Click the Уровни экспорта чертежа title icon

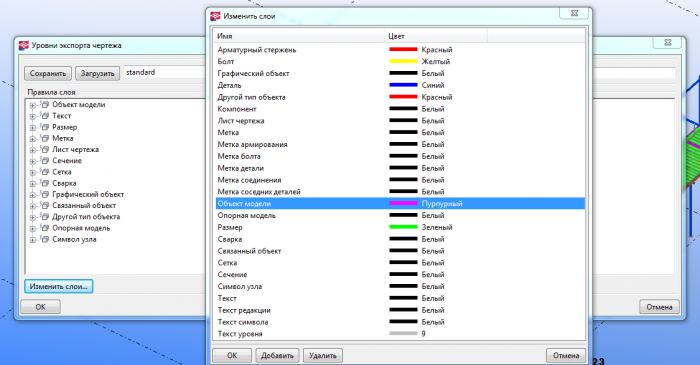coord(23,46)
